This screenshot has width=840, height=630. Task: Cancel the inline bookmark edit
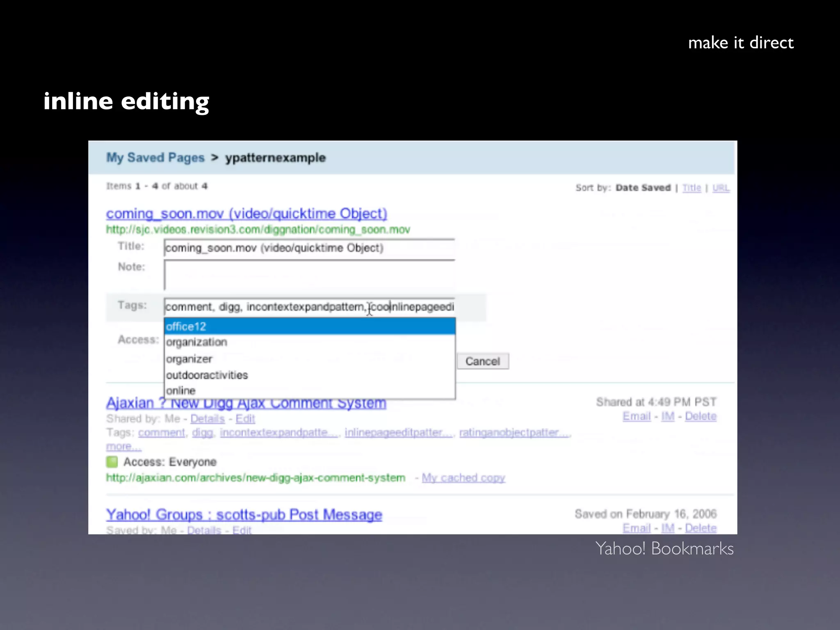click(x=483, y=361)
